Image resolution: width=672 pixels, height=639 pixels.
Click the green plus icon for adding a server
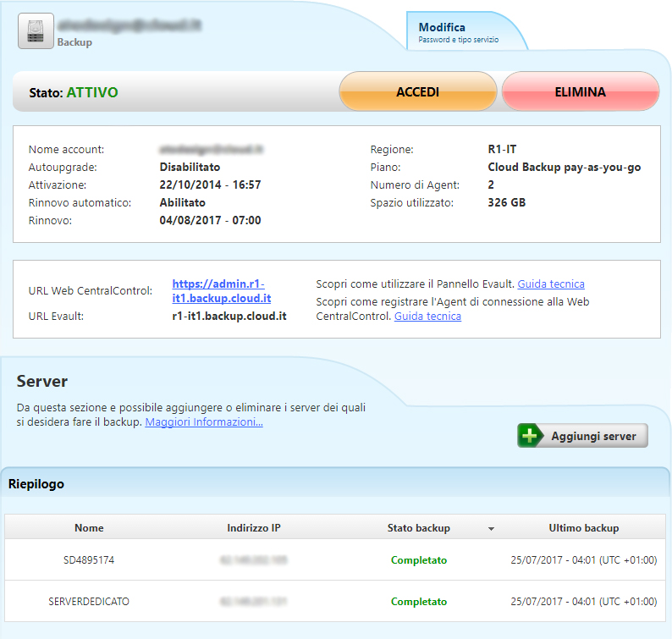click(x=531, y=436)
